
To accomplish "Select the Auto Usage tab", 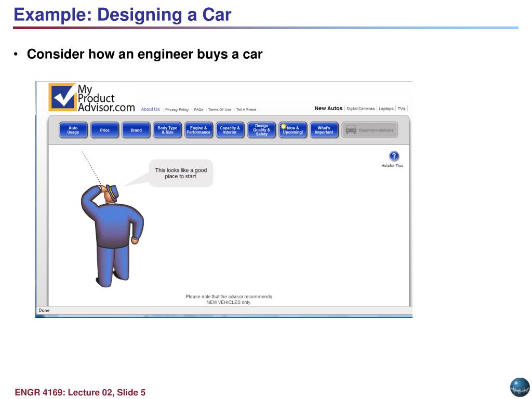I will click(73, 130).
